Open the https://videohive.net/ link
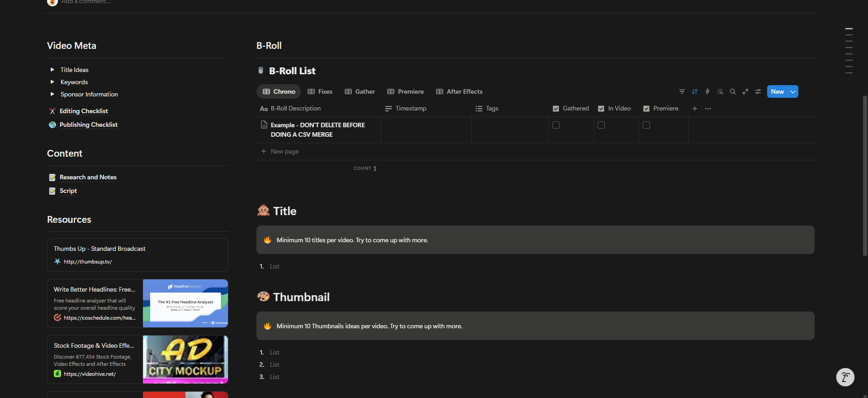The width and height of the screenshot is (868, 398). [x=90, y=374]
